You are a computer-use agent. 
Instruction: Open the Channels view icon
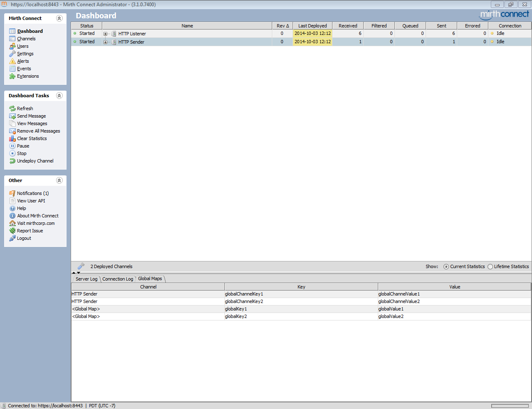click(x=12, y=39)
